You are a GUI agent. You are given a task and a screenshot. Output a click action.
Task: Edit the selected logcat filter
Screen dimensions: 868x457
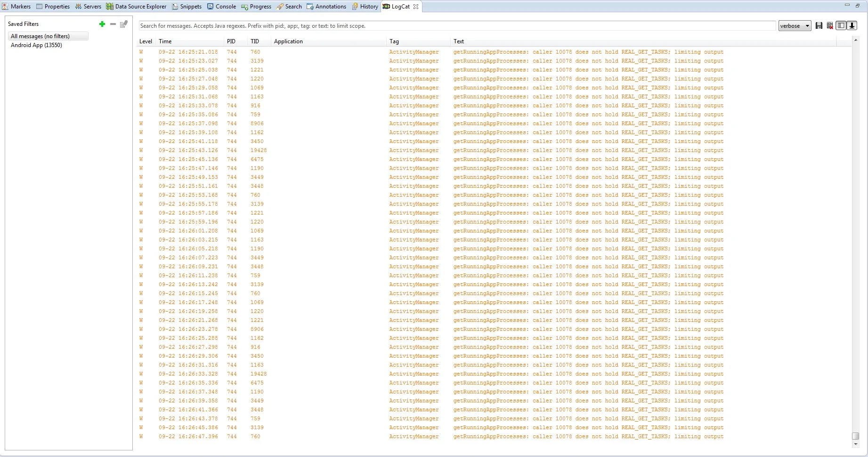click(124, 24)
